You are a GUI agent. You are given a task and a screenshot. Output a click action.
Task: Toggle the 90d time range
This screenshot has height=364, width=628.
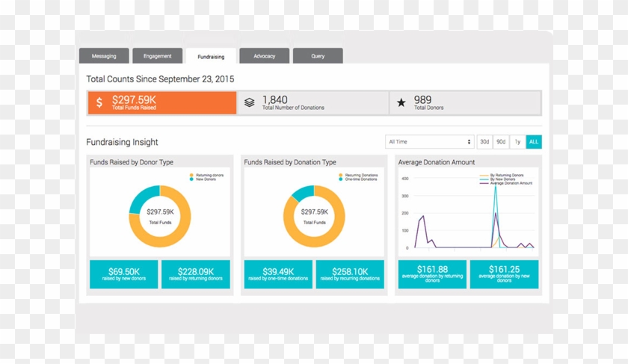(501, 142)
